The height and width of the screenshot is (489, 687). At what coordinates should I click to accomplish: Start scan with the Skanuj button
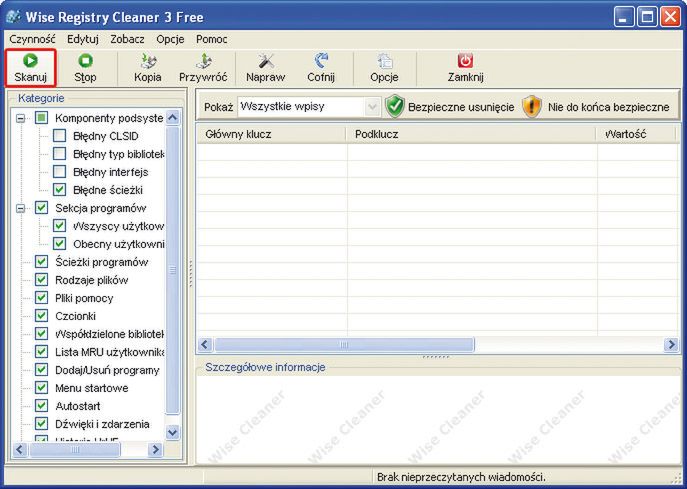(x=30, y=68)
